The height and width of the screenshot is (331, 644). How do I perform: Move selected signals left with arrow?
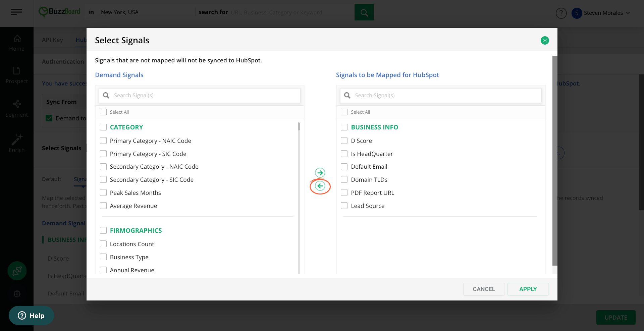pyautogui.click(x=320, y=186)
